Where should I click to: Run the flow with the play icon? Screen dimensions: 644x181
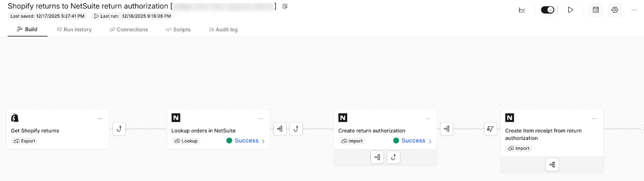tap(570, 10)
